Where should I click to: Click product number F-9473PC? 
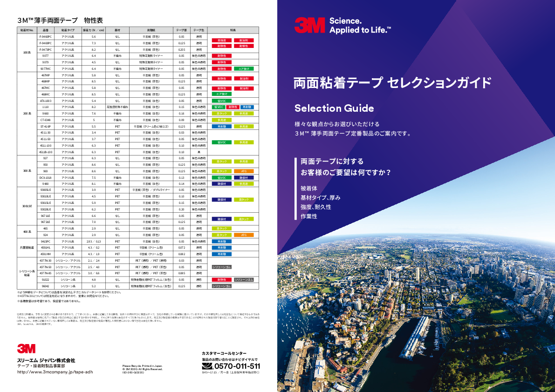[46, 50]
